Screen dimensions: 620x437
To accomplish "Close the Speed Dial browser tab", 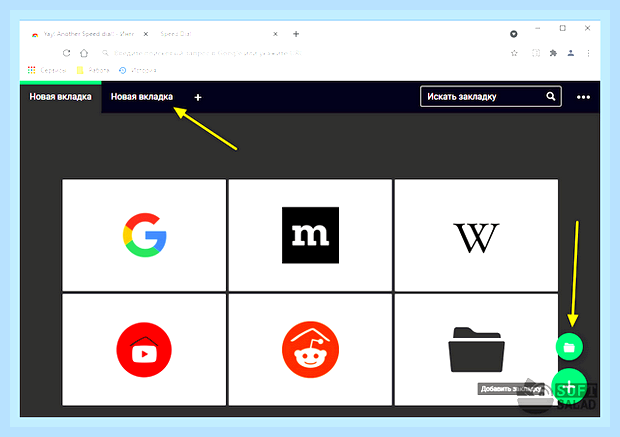I will 275,34.
